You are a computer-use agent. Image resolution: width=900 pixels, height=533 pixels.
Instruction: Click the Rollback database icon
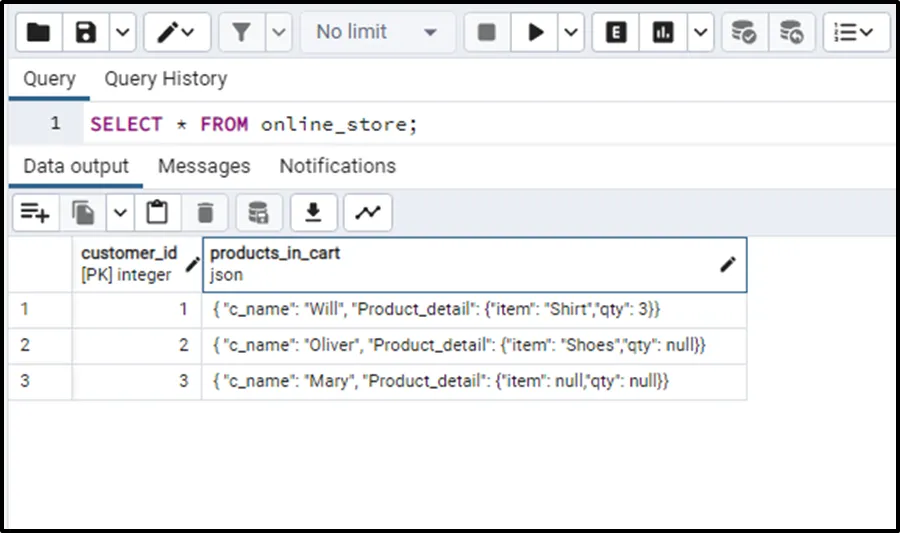point(791,32)
